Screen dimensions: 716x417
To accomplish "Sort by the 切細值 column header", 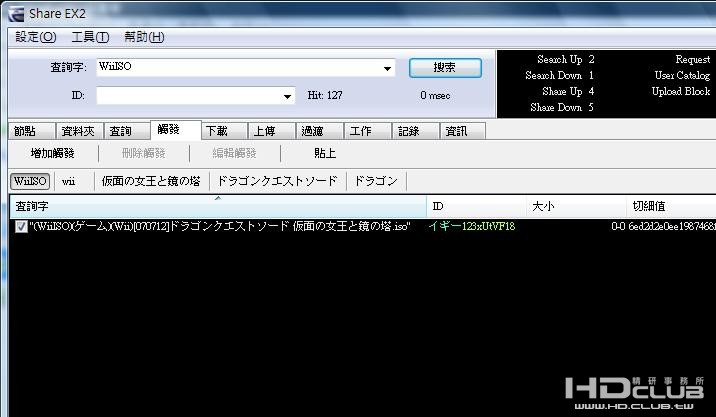I will pos(671,206).
